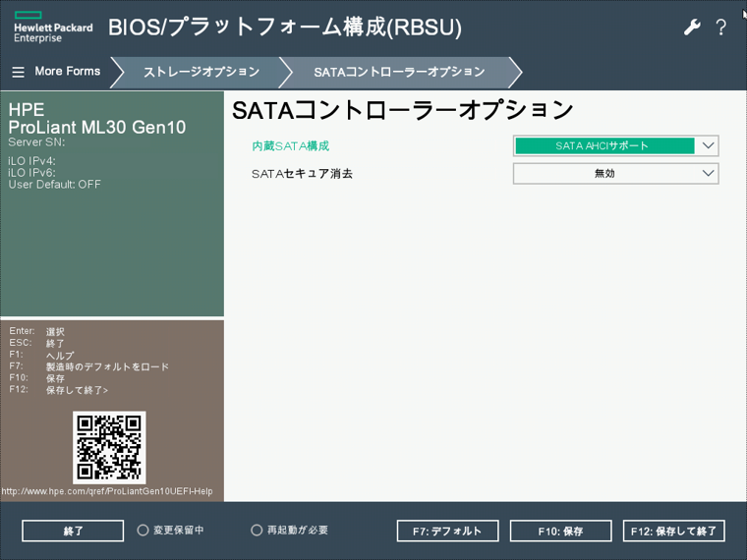This screenshot has width=747, height=560.
Task: Click the QR code image
Action: pos(109,448)
